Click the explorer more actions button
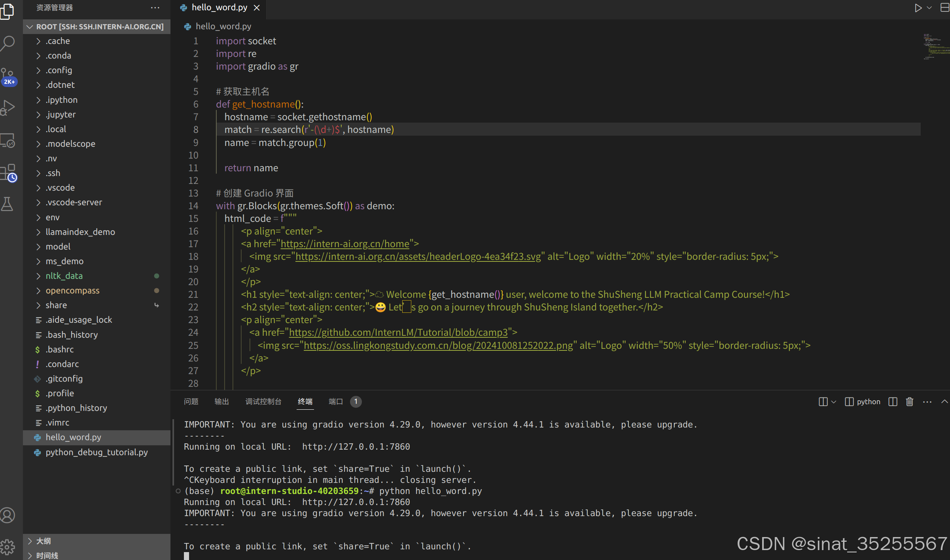The width and height of the screenshot is (950, 560). [155, 8]
